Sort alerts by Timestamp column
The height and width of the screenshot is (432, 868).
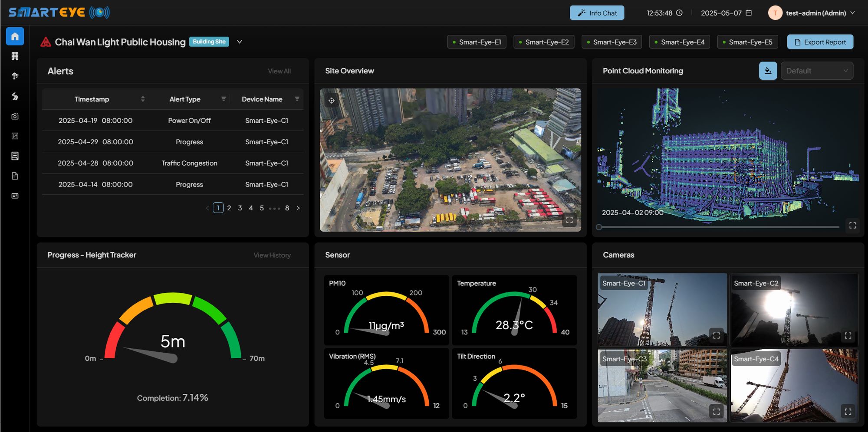click(143, 99)
